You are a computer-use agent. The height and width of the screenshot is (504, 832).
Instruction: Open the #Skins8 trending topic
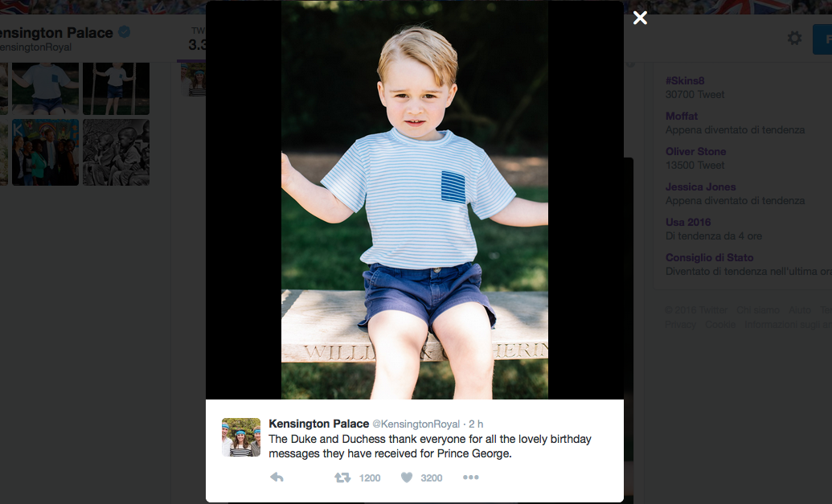click(x=684, y=80)
